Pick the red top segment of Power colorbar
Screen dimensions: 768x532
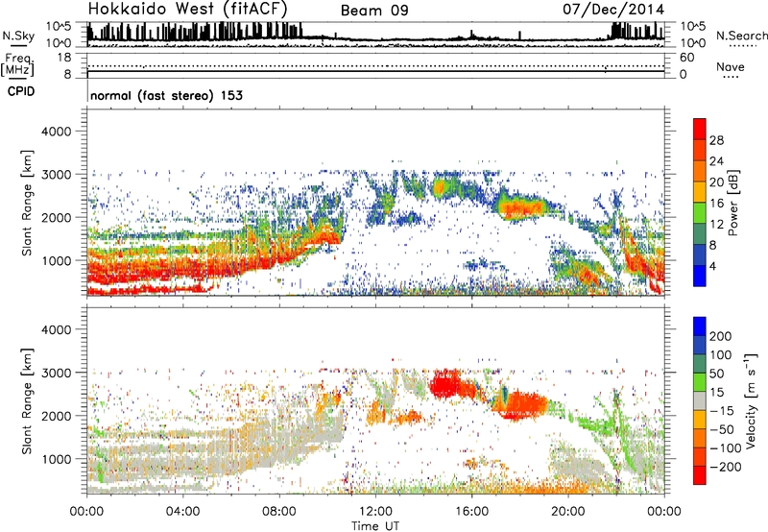pos(700,129)
